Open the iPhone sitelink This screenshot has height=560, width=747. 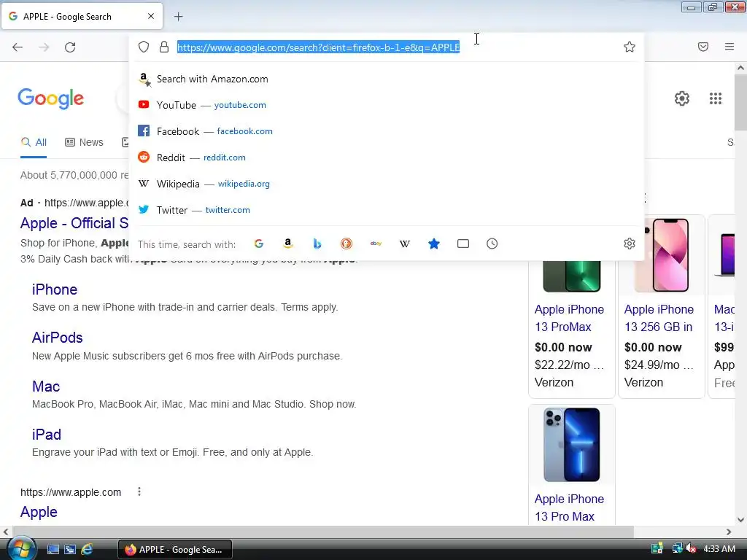54,289
